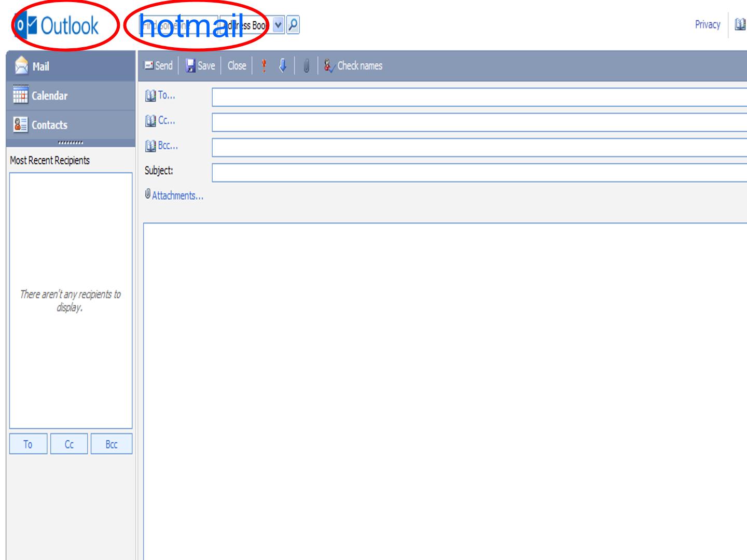Viewport: 747px width, 560px height.
Task: Click the "Subject:" label
Action: pyautogui.click(x=159, y=170)
